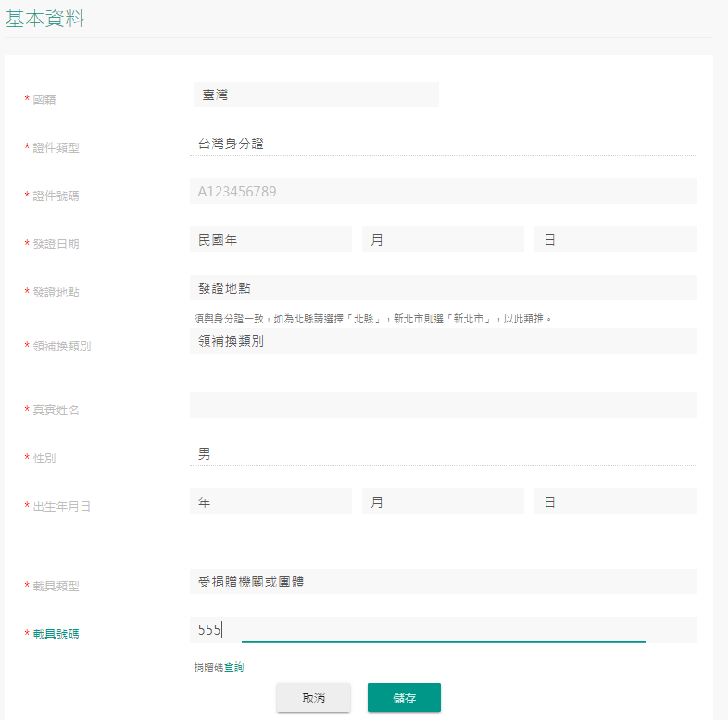
Task: Expand the 領補換類別 dropdown
Action: click(x=443, y=341)
